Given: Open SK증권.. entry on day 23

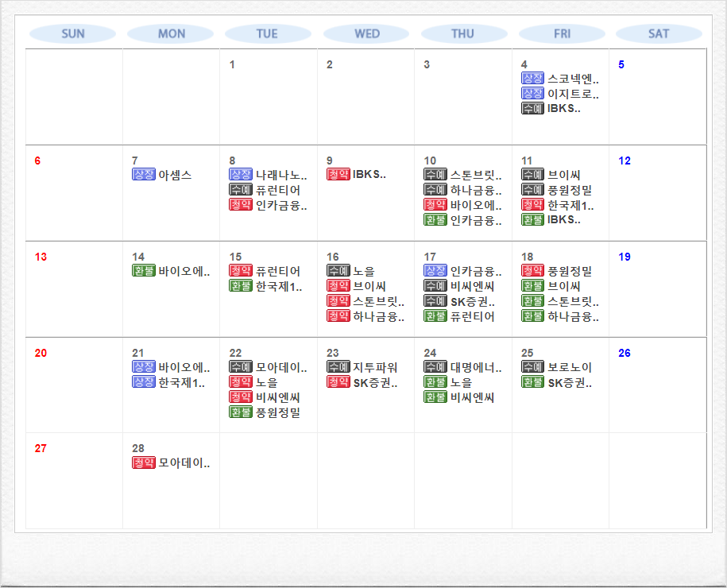Looking at the screenshot, I should click(375, 382).
